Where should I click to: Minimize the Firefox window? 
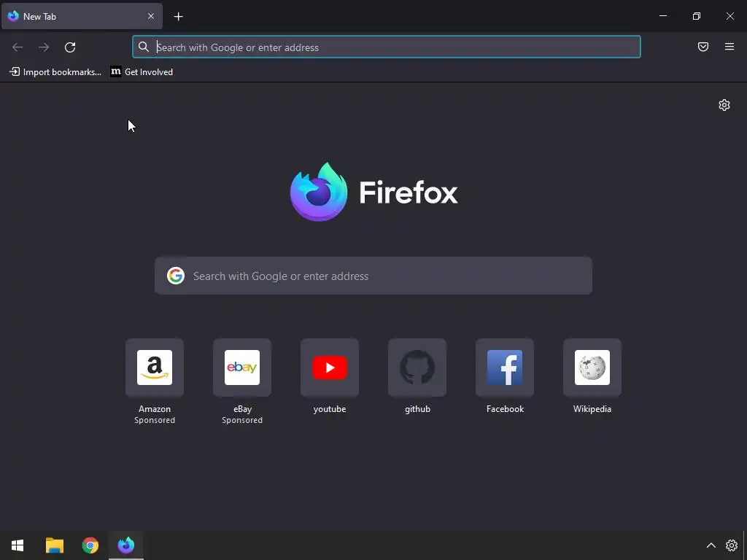coord(662,16)
